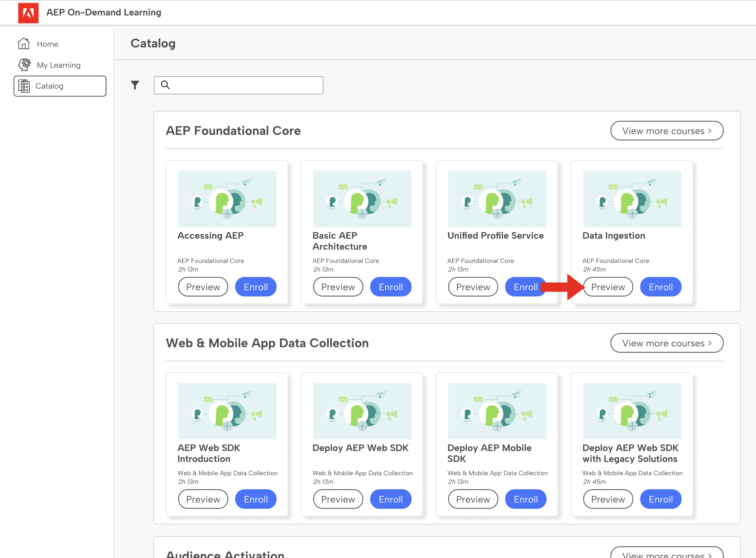Image resolution: width=756 pixels, height=558 pixels.
Task: Select Catalog in sidebar
Action: coord(60,86)
